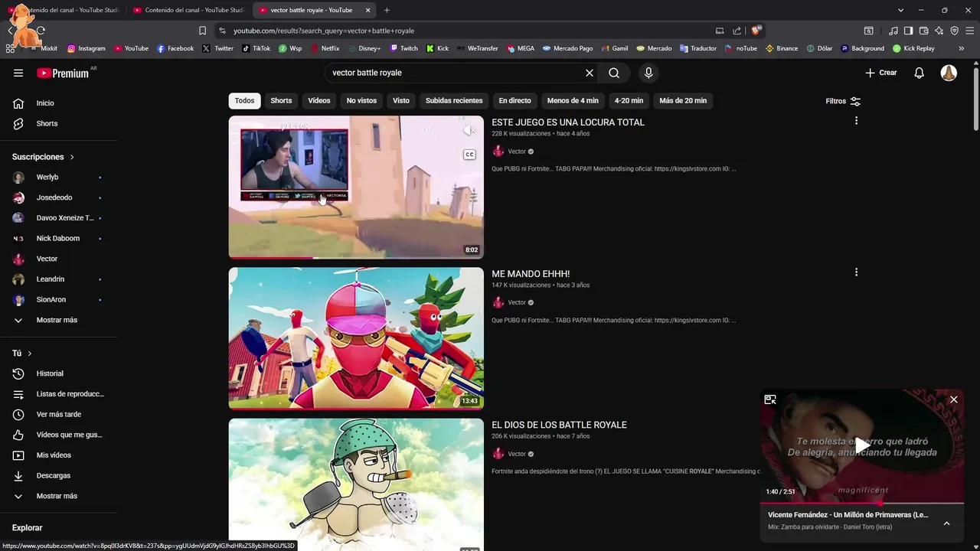Expand the Tú section
The height and width of the screenshot is (551, 980).
22,354
